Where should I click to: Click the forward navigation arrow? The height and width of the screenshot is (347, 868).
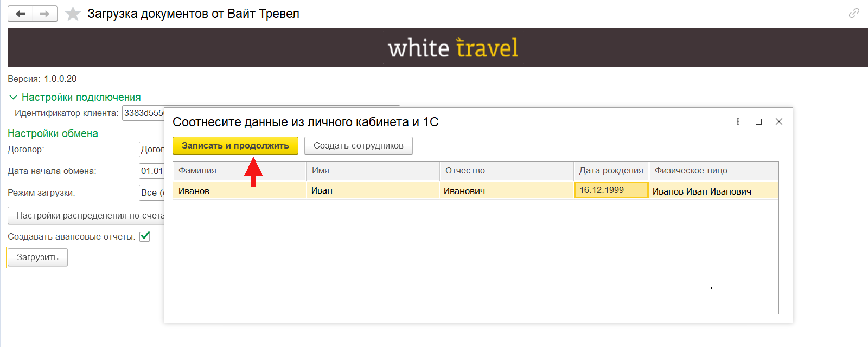(45, 14)
